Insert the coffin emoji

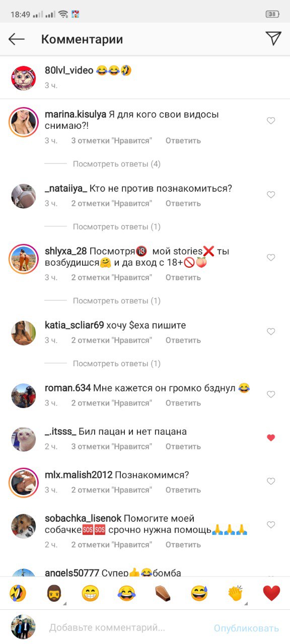(163, 594)
